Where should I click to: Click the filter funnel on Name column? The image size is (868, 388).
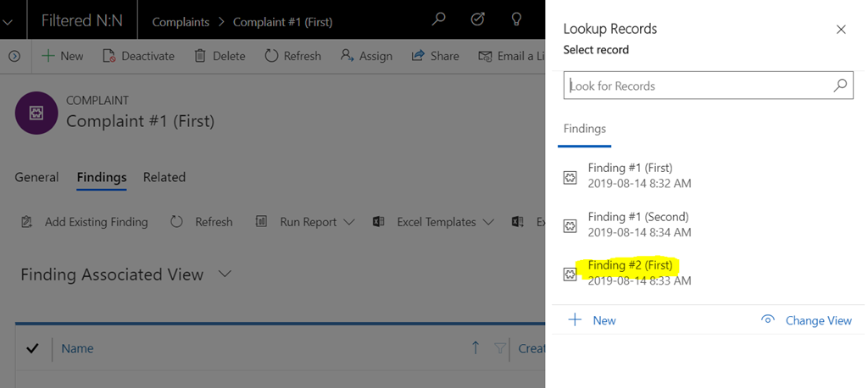[499, 348]
